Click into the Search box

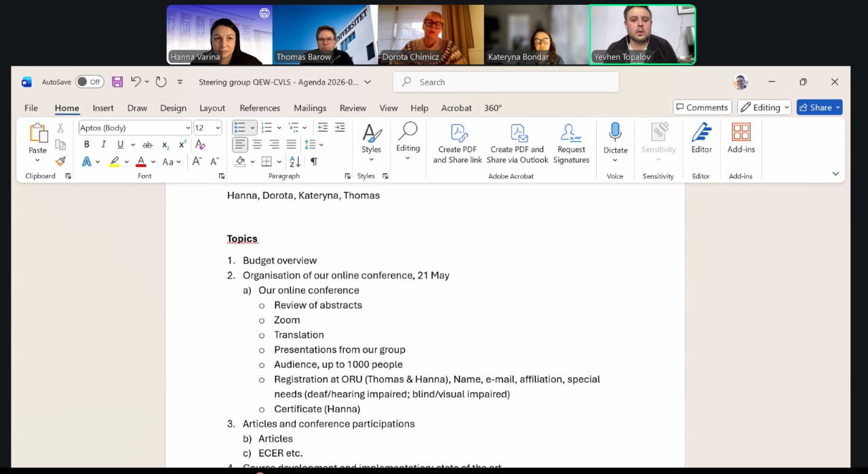505,82
